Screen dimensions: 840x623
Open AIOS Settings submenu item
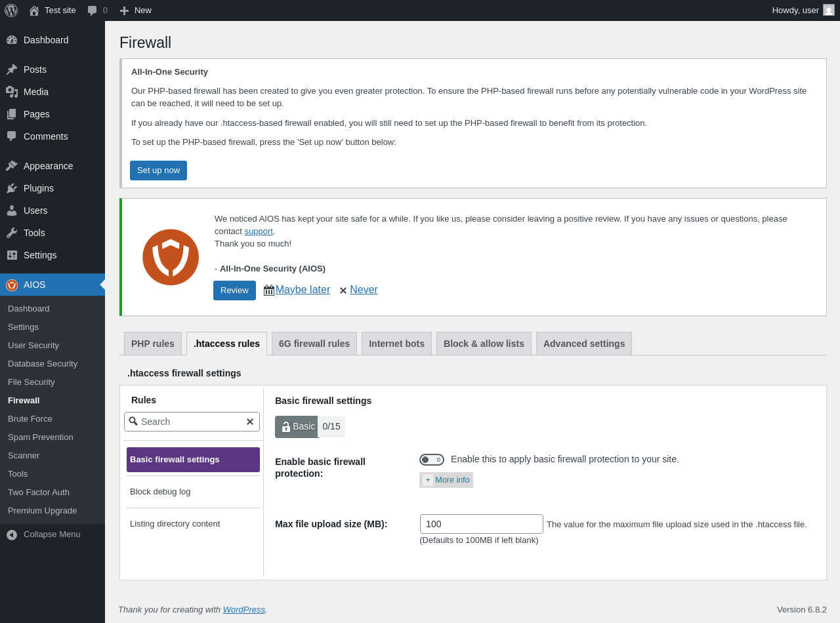pos(52,327)
